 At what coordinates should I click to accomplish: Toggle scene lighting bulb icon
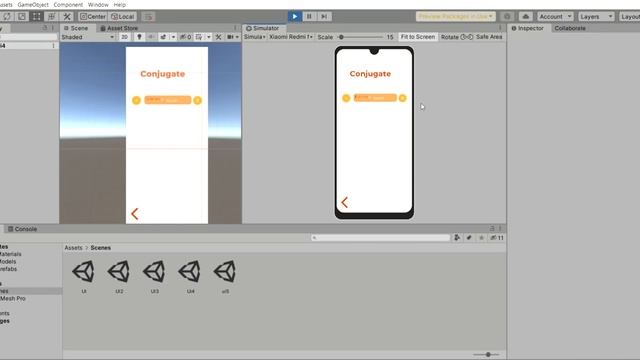coord(139,37)
